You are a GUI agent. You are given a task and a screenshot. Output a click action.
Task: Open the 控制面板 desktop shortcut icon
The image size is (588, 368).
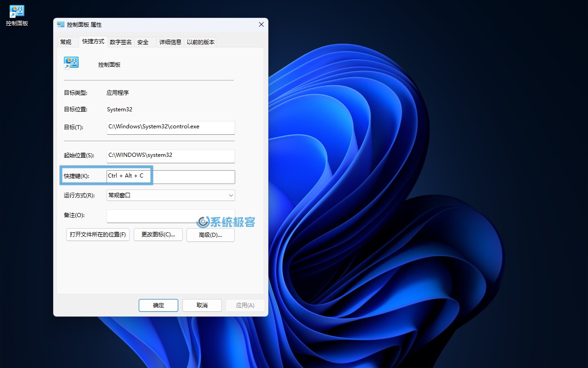pyautogui.click(x=17, y=12)
